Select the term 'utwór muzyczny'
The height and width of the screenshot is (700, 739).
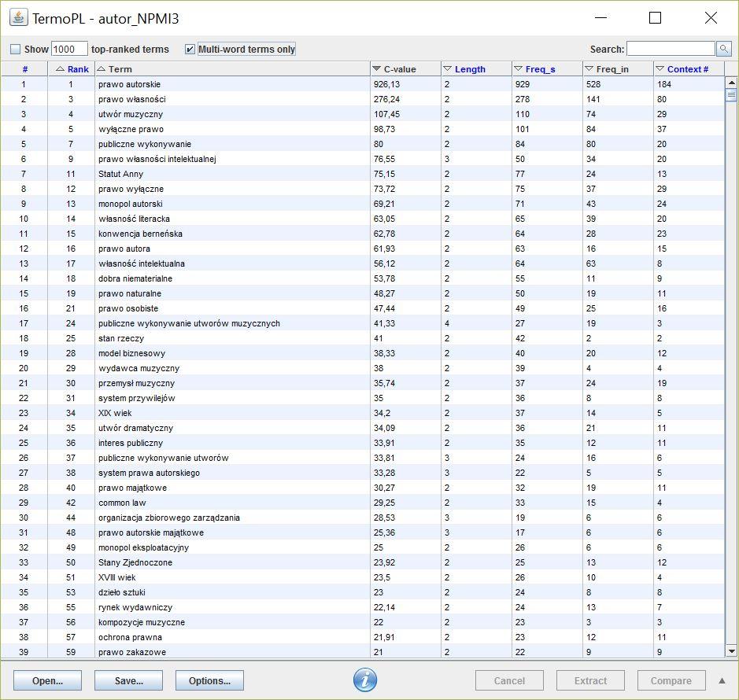click(131, 114)
